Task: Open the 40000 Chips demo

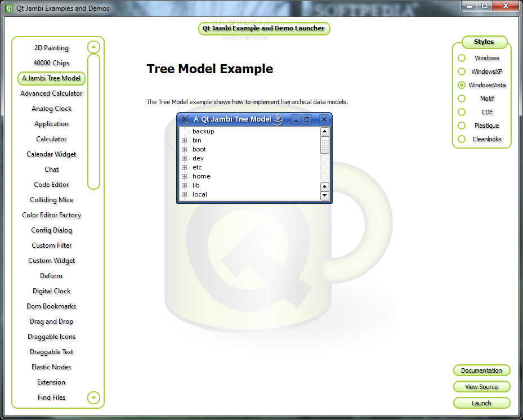Action: [x=51, y=63]
